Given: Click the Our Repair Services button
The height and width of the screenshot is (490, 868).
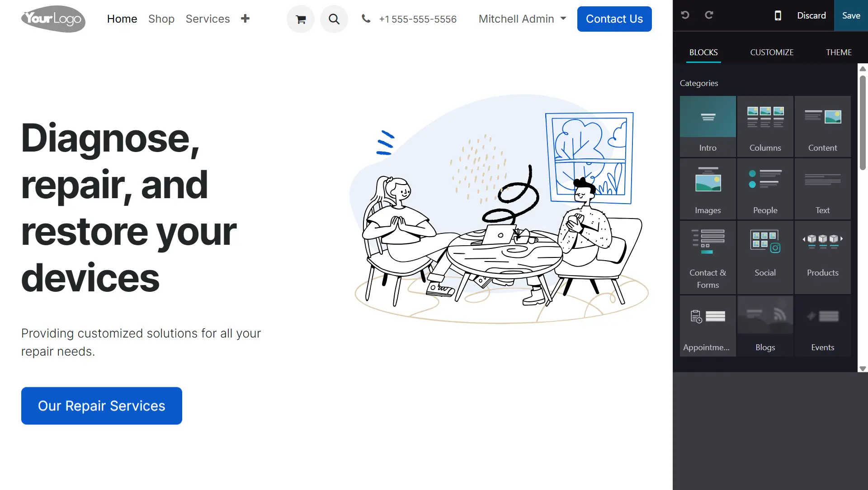Looking at the screenshot, I should click(x=102, y=406).
